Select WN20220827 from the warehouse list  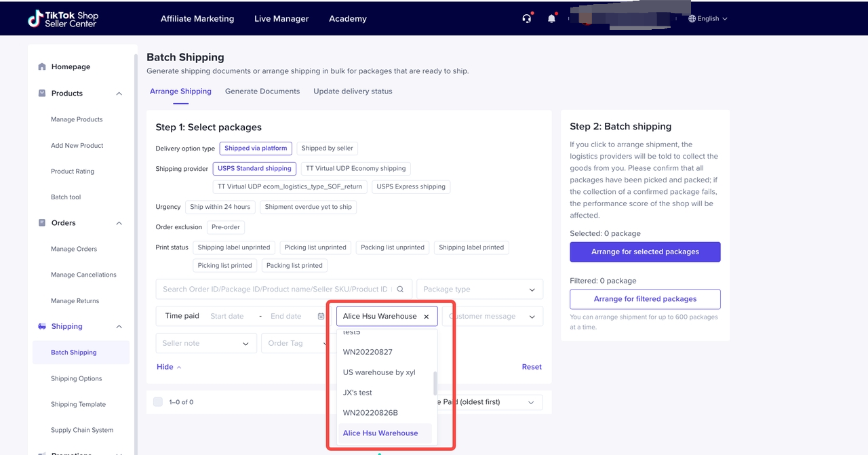pos(368,352)
